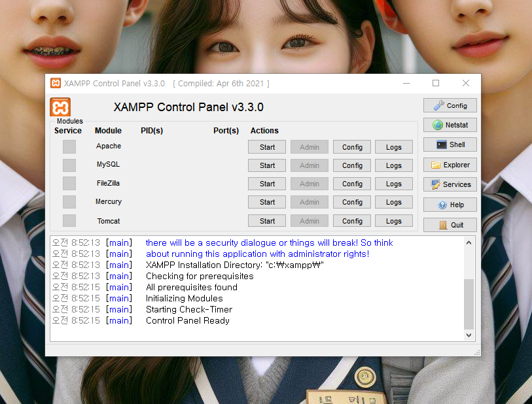The image size is (532, 404).
Task: Click the Mercury module name
Action: 109,201
